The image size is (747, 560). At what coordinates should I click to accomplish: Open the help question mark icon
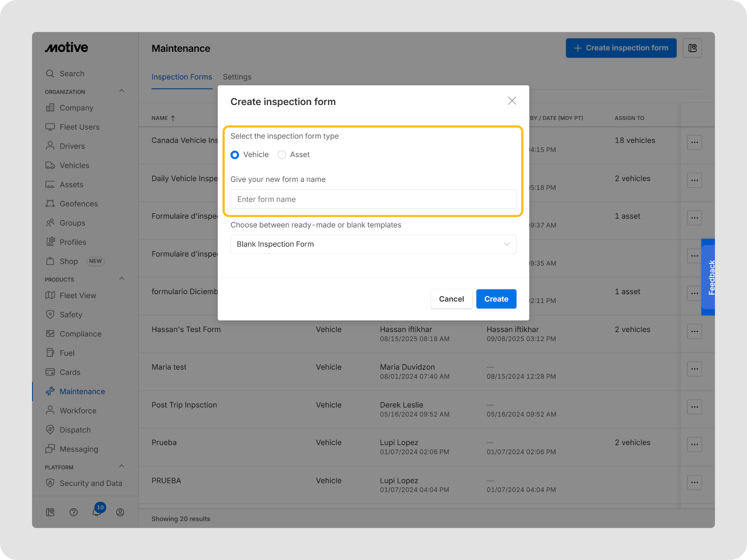point(74,512)
